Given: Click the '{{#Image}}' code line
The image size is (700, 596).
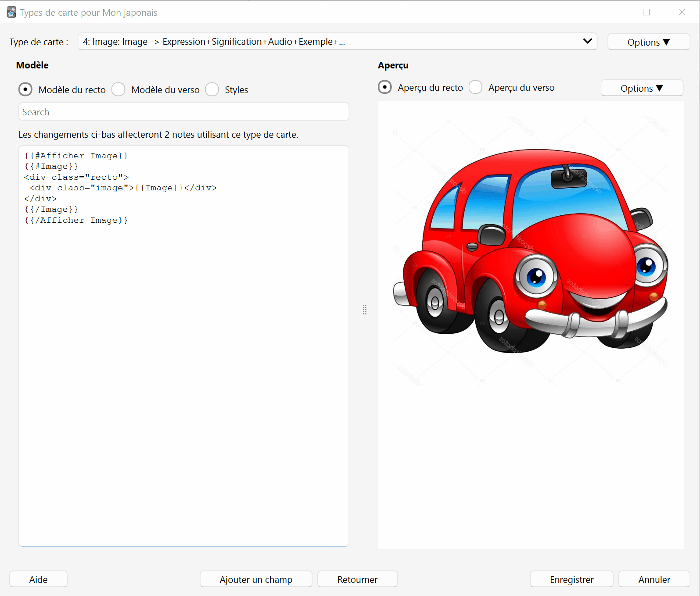Looking at the screenshot, I should click(51, 166).
